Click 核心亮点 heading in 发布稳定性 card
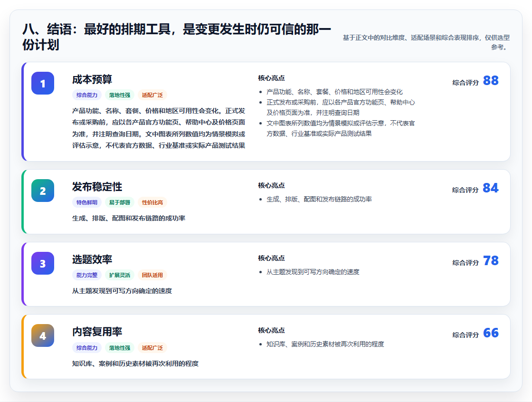The width and height of the screenshot is (532, 402). 271,185
